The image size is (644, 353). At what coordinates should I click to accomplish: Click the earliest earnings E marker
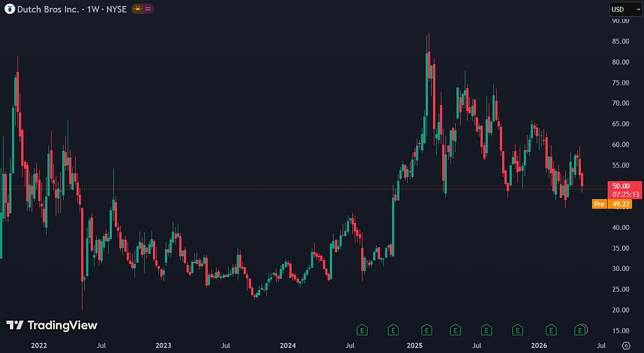coord(362,329)
